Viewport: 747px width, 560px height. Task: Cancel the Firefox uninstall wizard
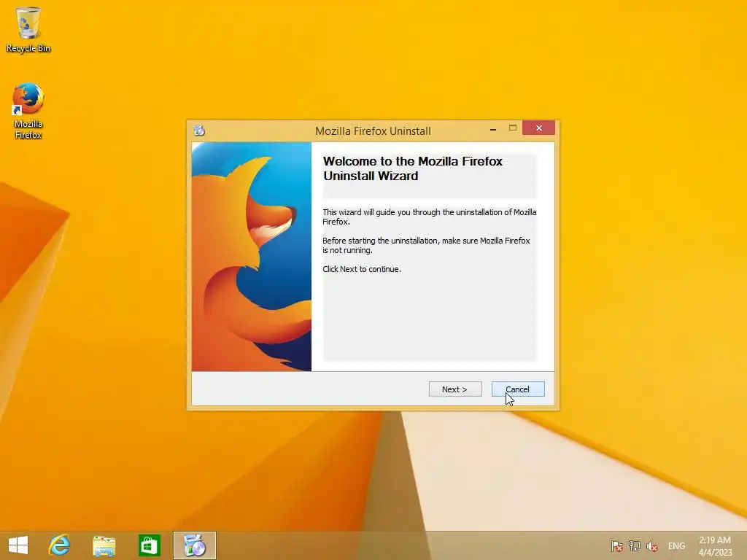tap(518, 389)
